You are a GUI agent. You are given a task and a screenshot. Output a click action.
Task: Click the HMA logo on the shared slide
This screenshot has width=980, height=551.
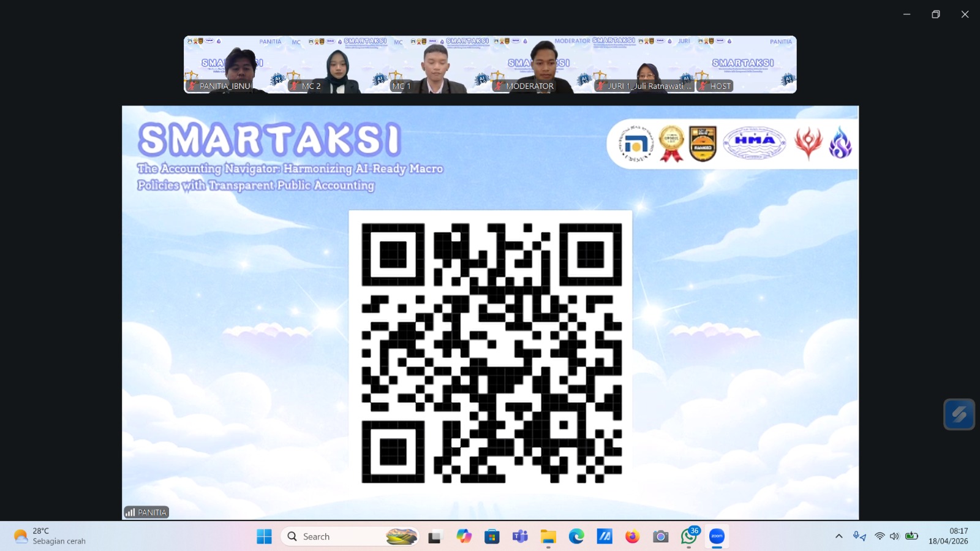pos(755,143)
